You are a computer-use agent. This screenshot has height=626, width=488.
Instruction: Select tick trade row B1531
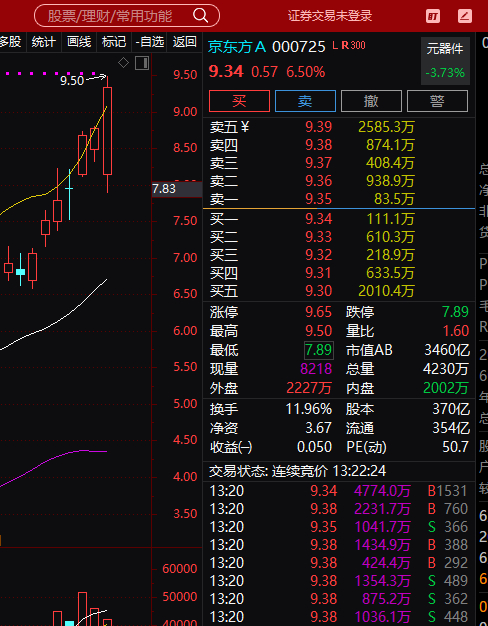point(339,491)
